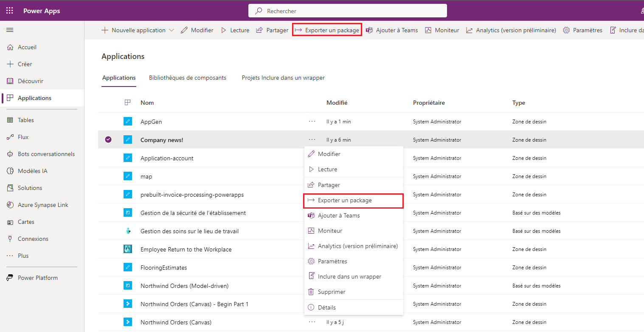Image resolution: width=644 pixels, height=332 pixels.
Task: Click the AppGen app pencil icon
Action: [128, 121]
